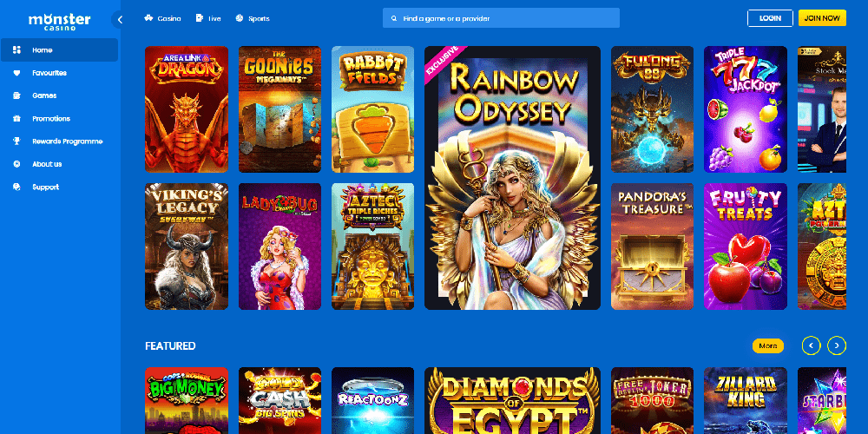This screenshot has height=434, width=868.
Task: Click the Support chat icon
Action: [16, 187]
